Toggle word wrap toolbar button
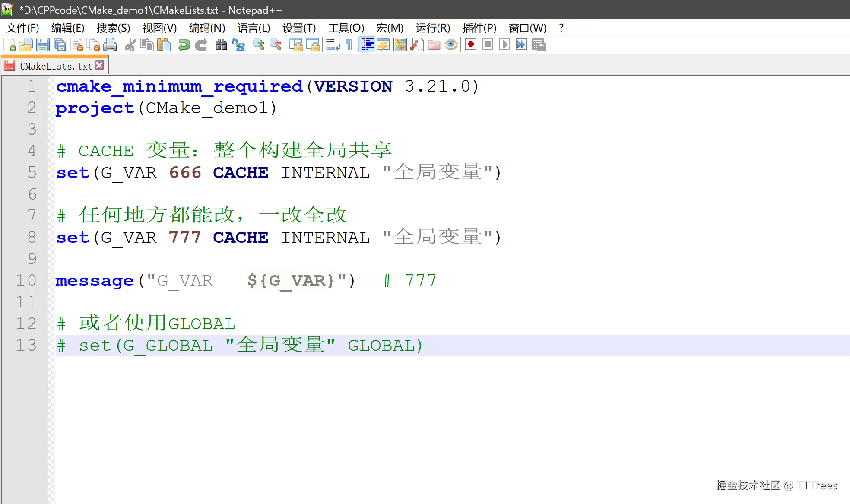850x504 pixels. [x=333, y=45]
